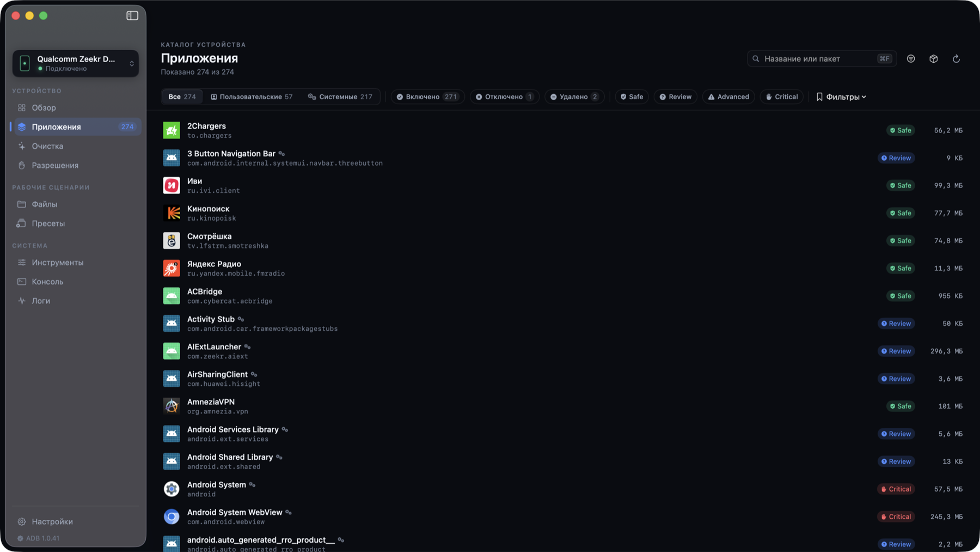Click the refresh icon in toolbar
Image resolution: width=980 pixels, height=552 pixels.
point(956,59)
